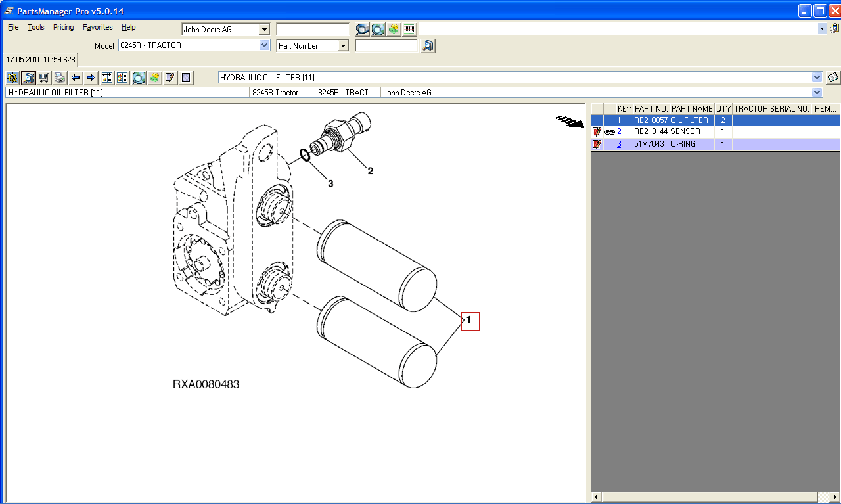The height and width of the screenshot is (504, 841).
Task: Click the notepad with pencil icon in toolbar
Action: [x=170, y=78]
